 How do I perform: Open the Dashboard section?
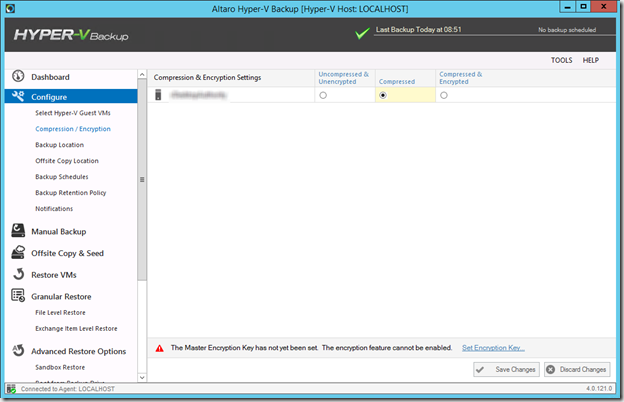tap(50, 77)
